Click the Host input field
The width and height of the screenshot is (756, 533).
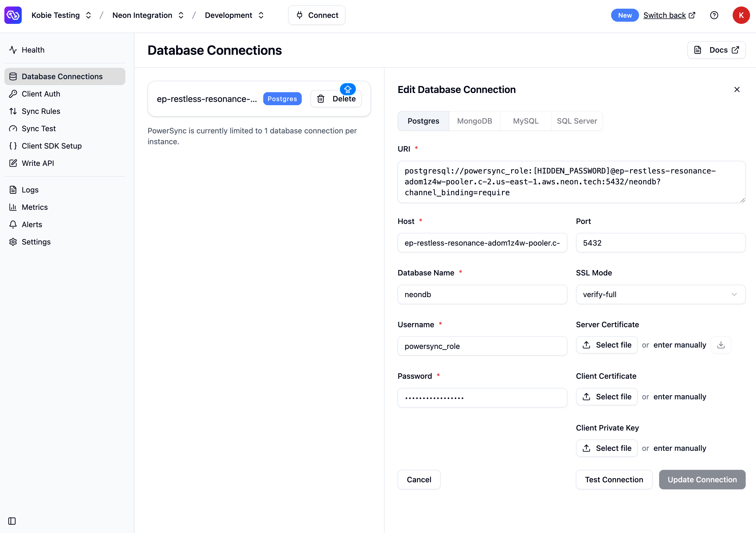tap(482, 243)
